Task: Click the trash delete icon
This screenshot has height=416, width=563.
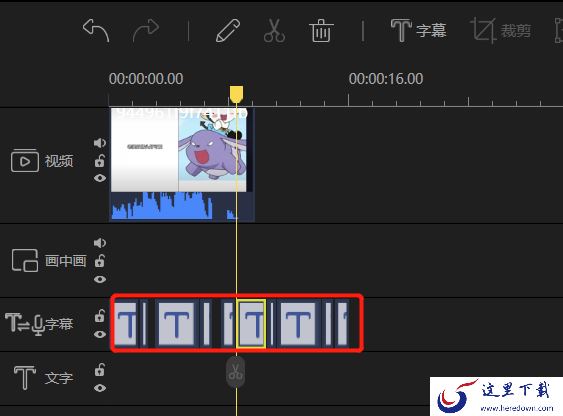Action: click(x=321, y=31)
